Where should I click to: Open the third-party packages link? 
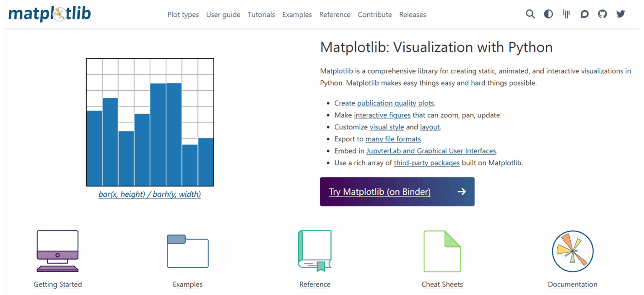[x=426, y=163]
